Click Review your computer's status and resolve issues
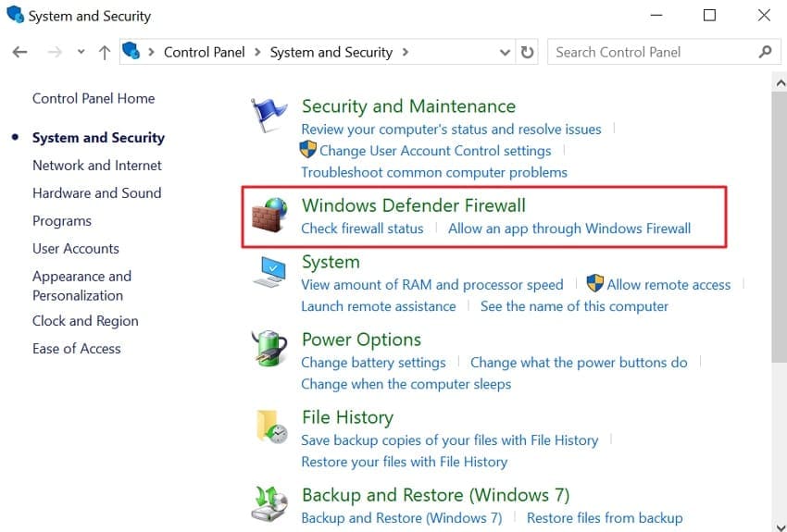 pos(451,130)
